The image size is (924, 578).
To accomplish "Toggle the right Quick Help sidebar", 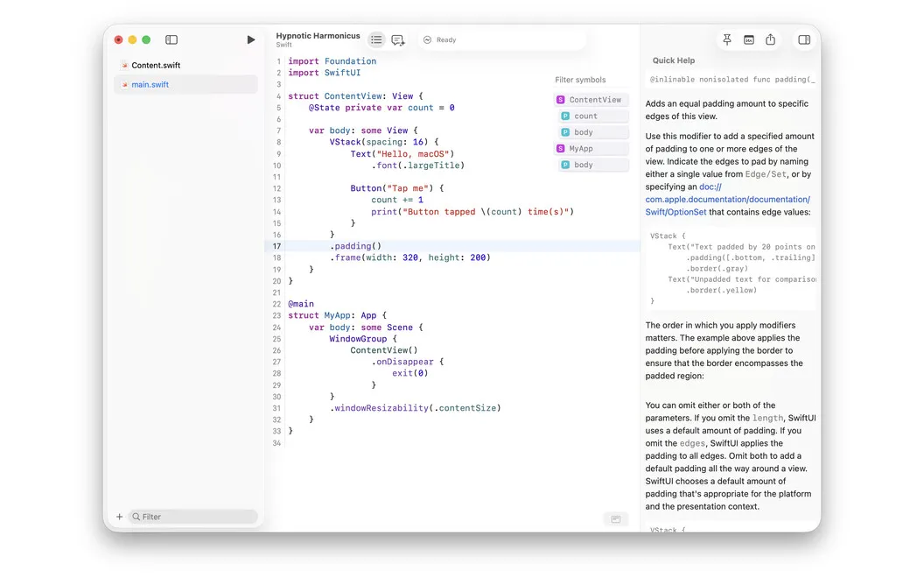I will (804, 39).
